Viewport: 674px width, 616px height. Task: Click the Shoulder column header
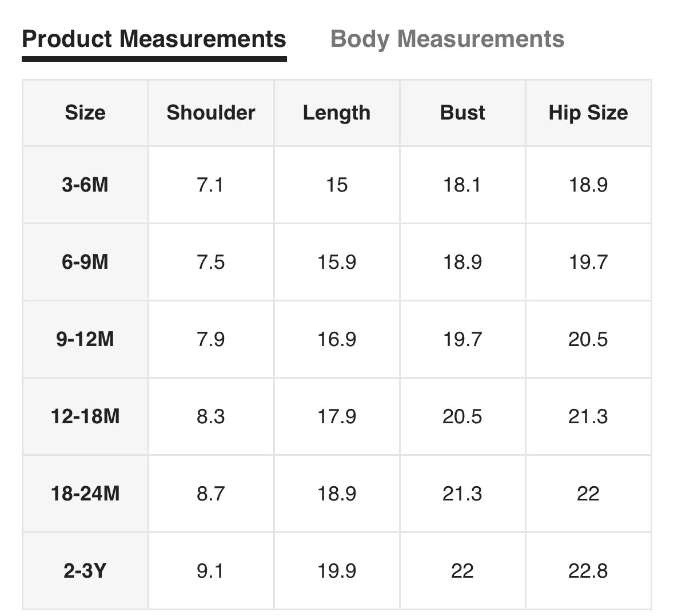pyautogui.click(x=211, y=113)
